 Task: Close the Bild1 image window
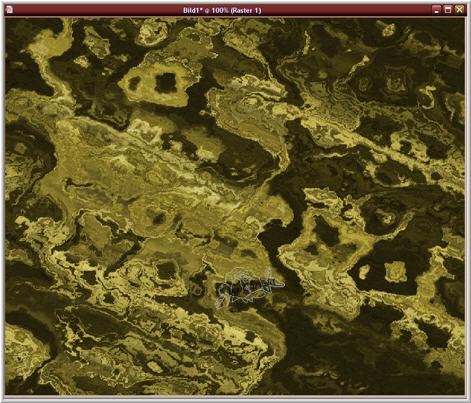pyautogui.click(x=459, y=10)
